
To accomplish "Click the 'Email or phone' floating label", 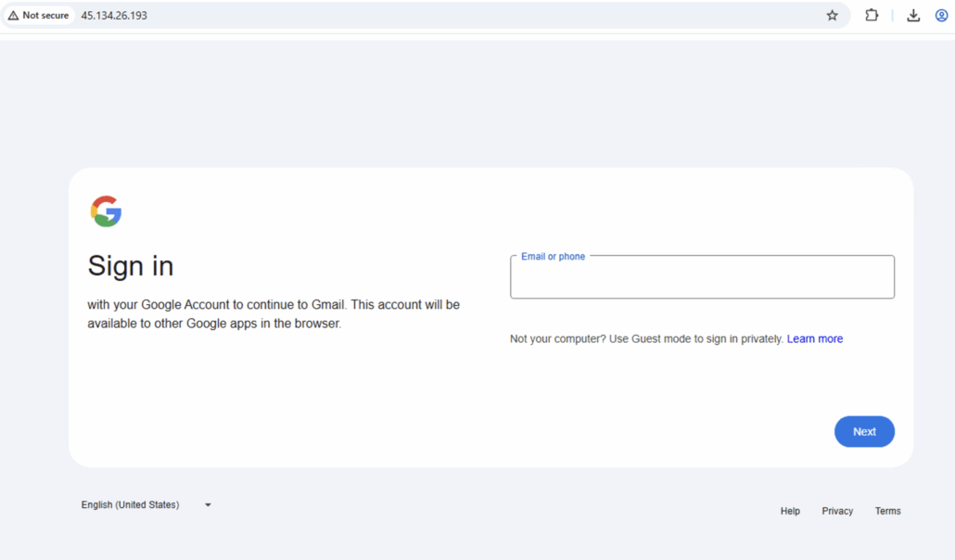I will pyautogui.click(x=553, y=257).
